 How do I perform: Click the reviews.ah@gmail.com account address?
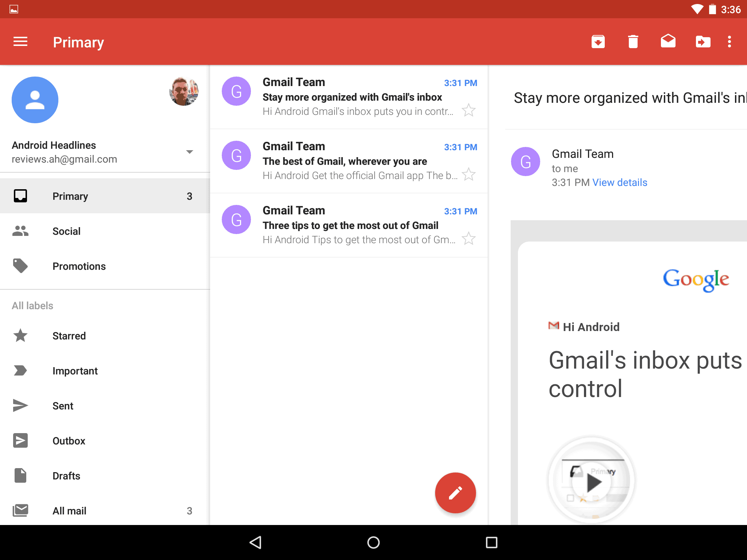64,159
